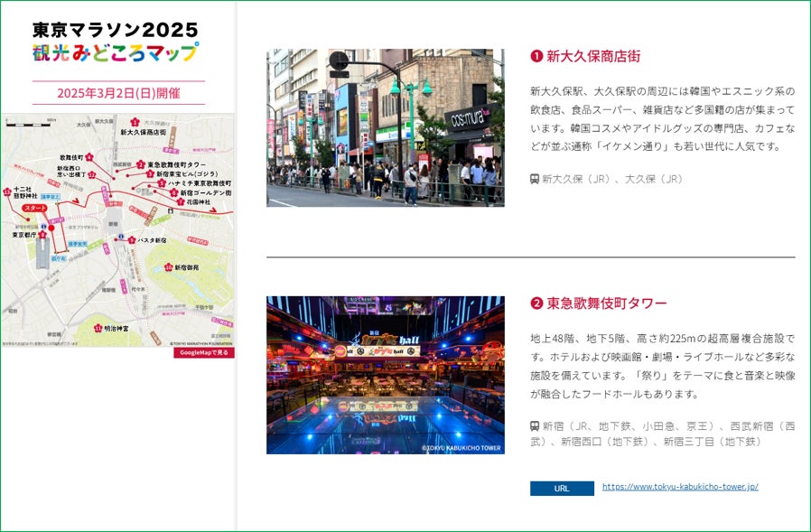The image size is (811, 532).
Task: Click the number 1 badge beside 新大久保商店街 heading
Action: click(x=536, y=56)
